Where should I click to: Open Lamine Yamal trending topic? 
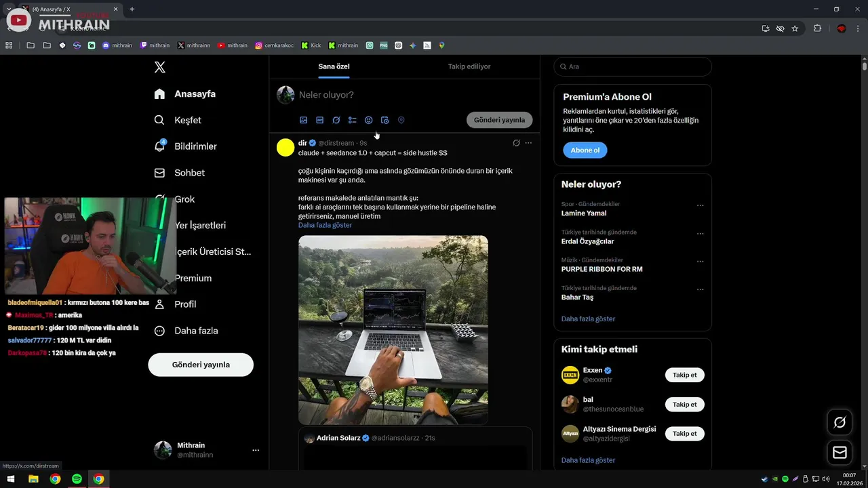[584, 213]
